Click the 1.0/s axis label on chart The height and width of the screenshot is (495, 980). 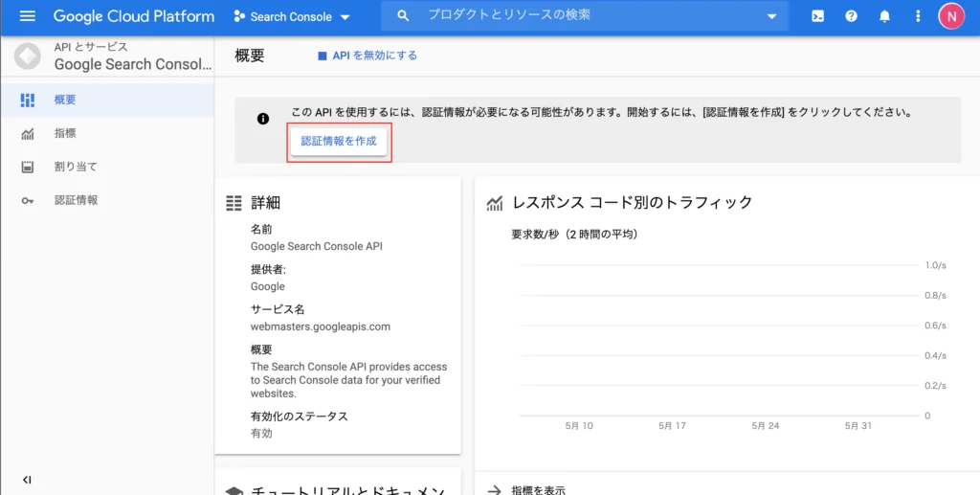935,265
